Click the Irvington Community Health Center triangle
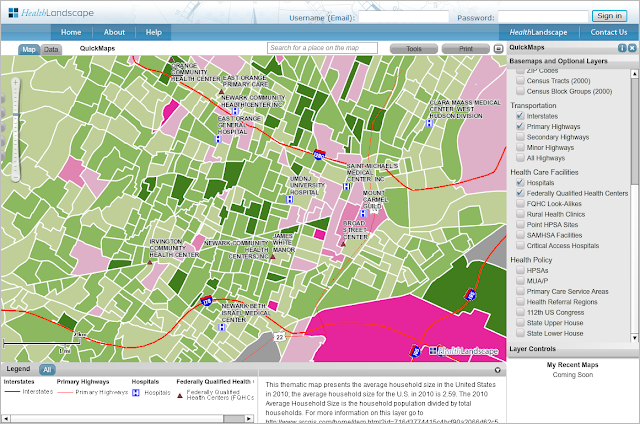 point(150,262)
